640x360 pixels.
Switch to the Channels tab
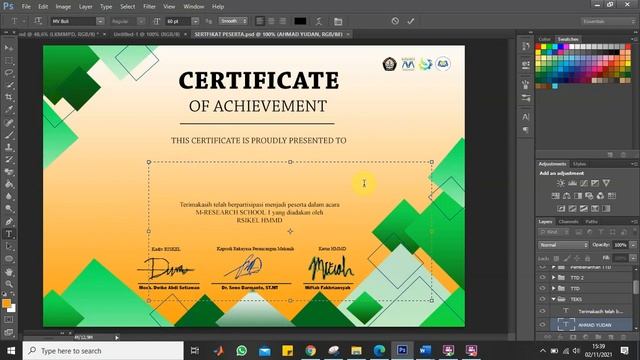tap(568, 222)
